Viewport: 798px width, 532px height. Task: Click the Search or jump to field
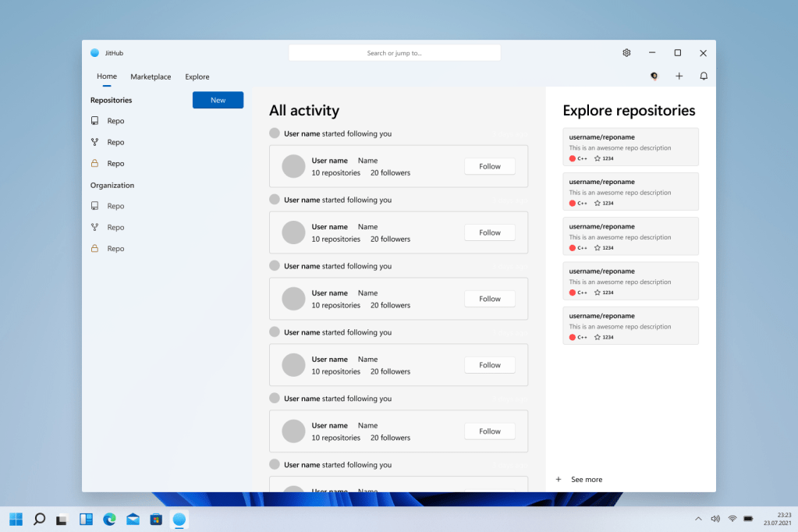point(395,53)
